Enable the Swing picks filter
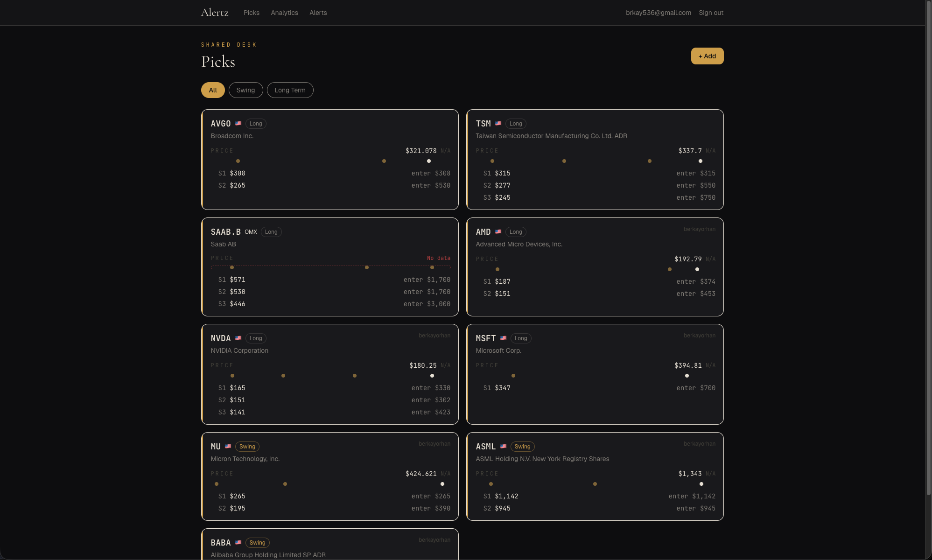The image size is (932, 560). tap(245, 90)
